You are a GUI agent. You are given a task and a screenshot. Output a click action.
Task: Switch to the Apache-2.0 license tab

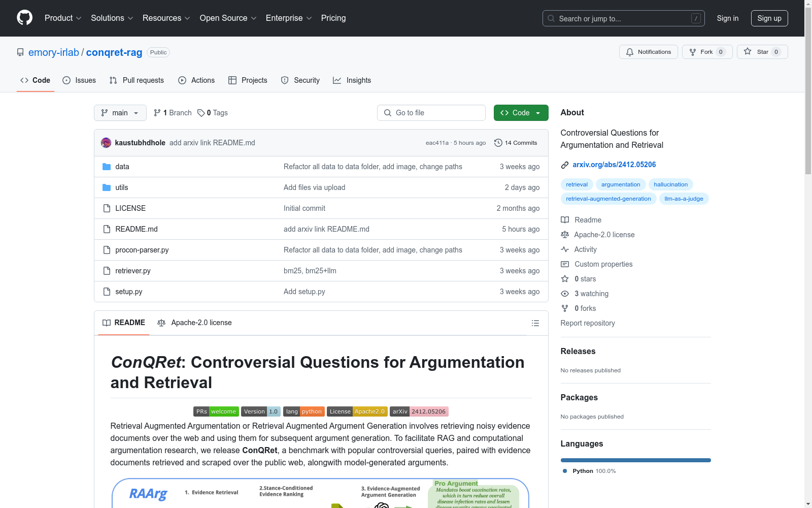pos(194,323)
